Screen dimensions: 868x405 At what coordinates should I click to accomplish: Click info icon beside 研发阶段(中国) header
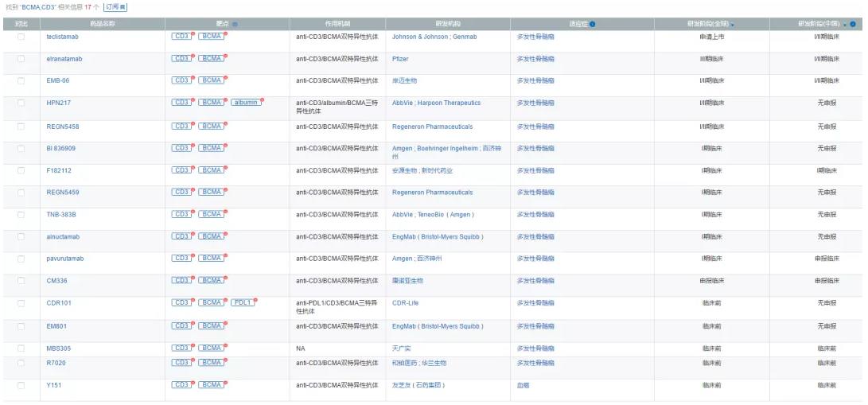853,24
